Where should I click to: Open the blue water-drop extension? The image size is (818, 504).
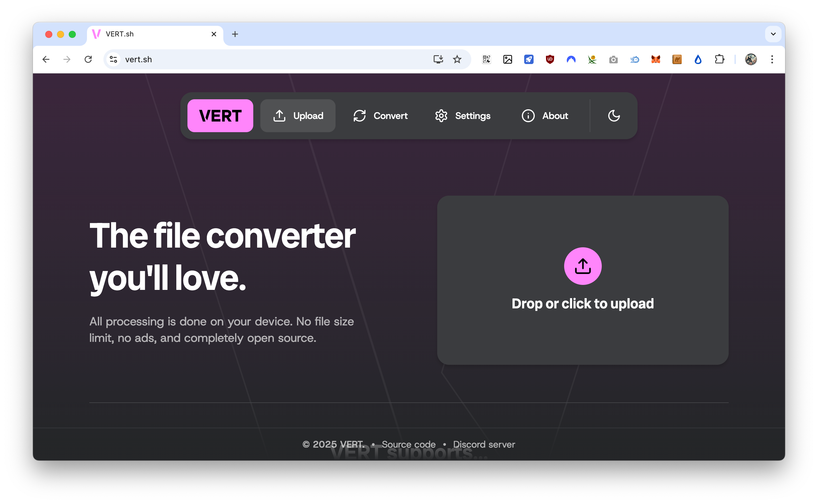(x=698, y=59)
